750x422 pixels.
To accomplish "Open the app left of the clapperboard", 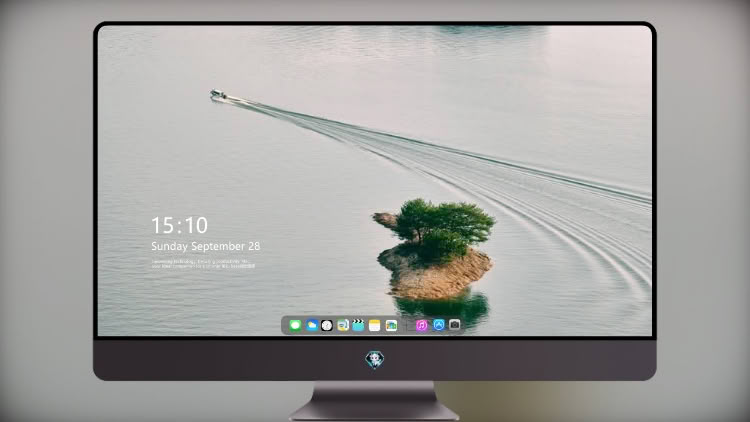I will [342, 325].
